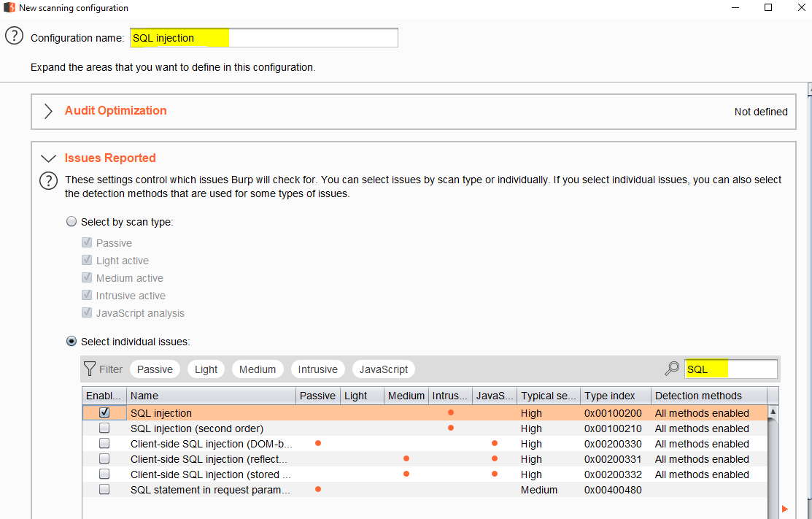The height and width of the screenshot is (519, 812).
Task: Click the Burp Suite logo in title bar
Action: coord(9,7)
